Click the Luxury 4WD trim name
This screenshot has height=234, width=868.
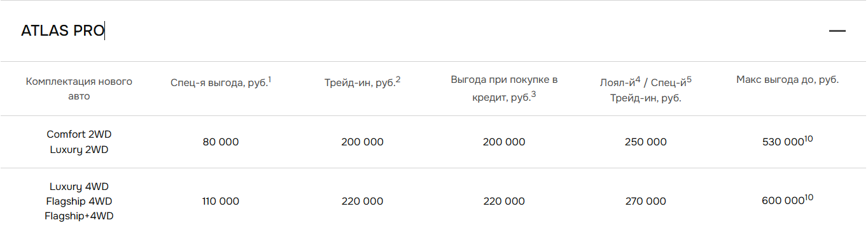(x=79, y=186)
